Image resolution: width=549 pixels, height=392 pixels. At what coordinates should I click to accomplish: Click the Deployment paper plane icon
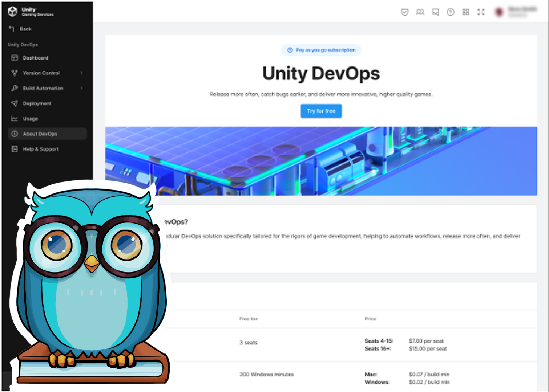(15, 103)
